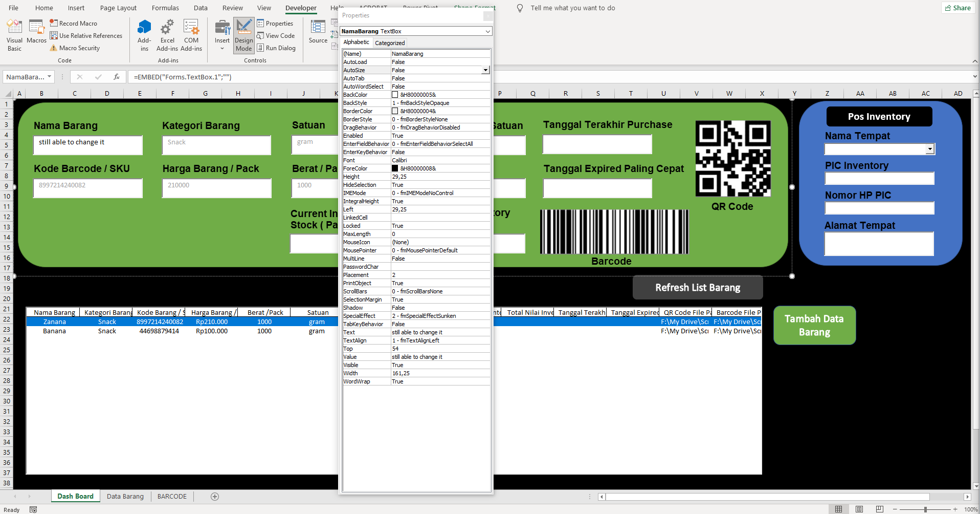Click Tell me what you want to do
The image size is (980, 514).
click(572, 8)
